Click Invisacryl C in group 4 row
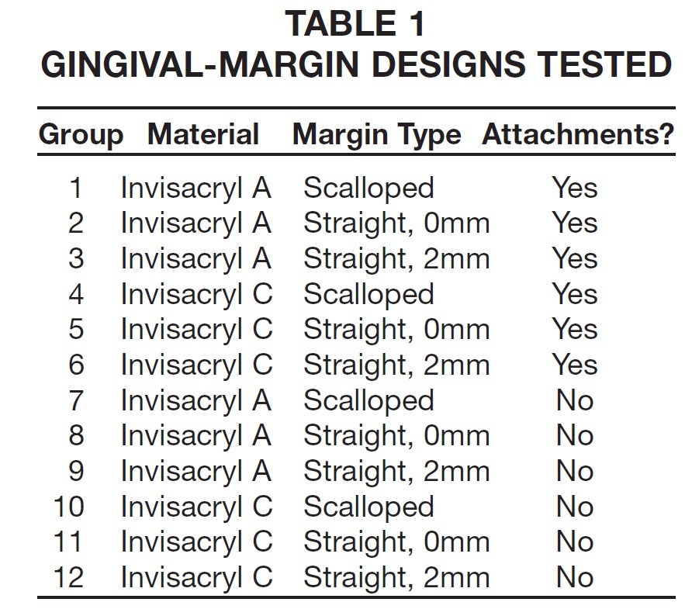The width and height of the screenshot is (692, 616). tap(197, 294)
